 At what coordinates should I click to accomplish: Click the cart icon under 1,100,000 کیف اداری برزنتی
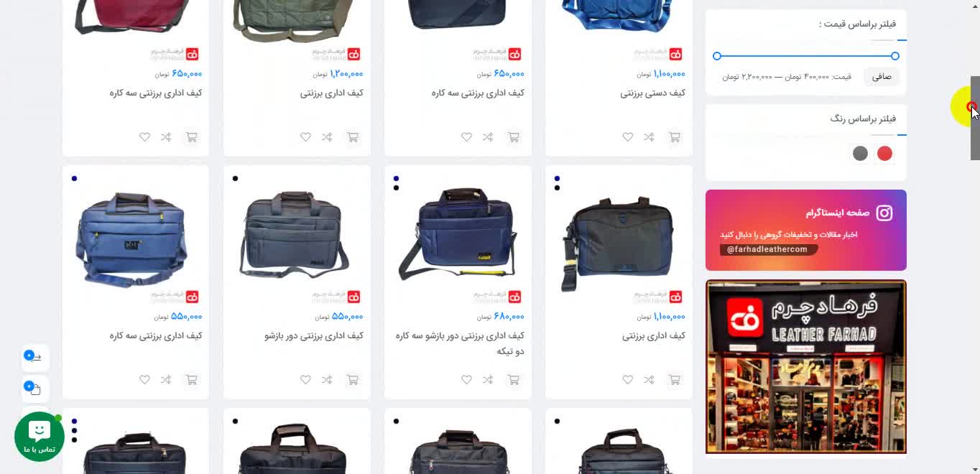(x=674, y=380)
